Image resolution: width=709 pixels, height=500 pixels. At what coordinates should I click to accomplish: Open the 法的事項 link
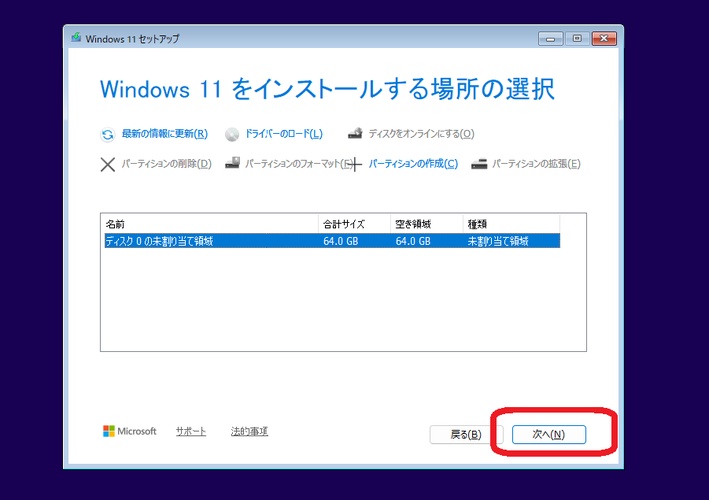[249, 431]
